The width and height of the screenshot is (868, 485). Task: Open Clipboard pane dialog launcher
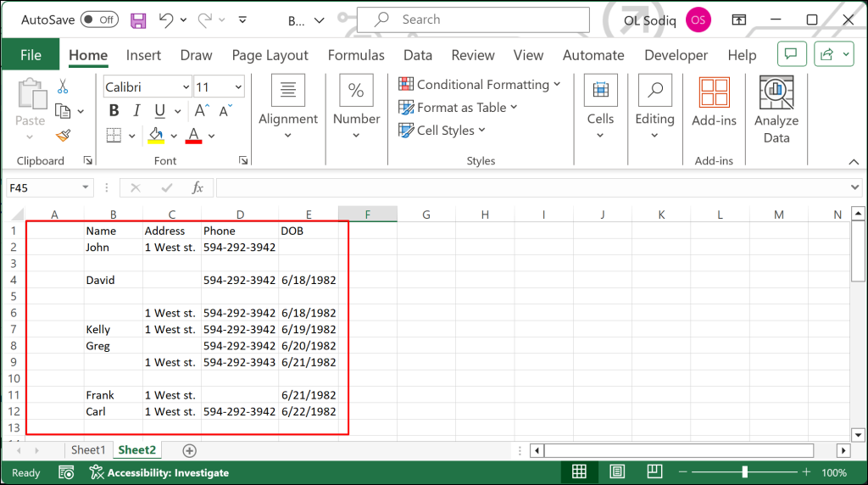tap(87, 160)
